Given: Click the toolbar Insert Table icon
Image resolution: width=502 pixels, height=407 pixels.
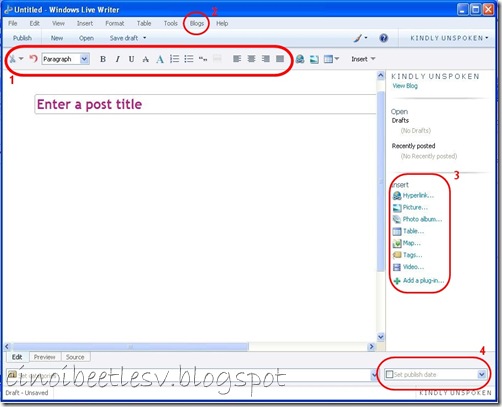Looking at the screenshot, I should [x=328, y=59].
